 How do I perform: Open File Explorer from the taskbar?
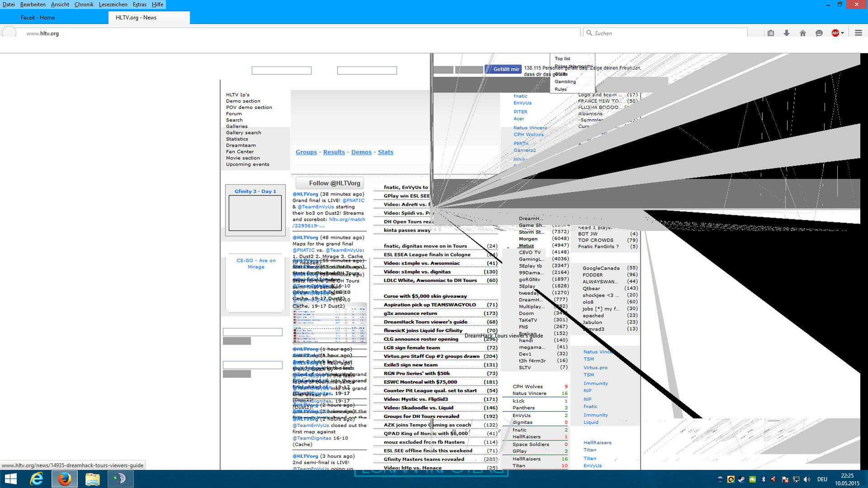tap(92, 479)
